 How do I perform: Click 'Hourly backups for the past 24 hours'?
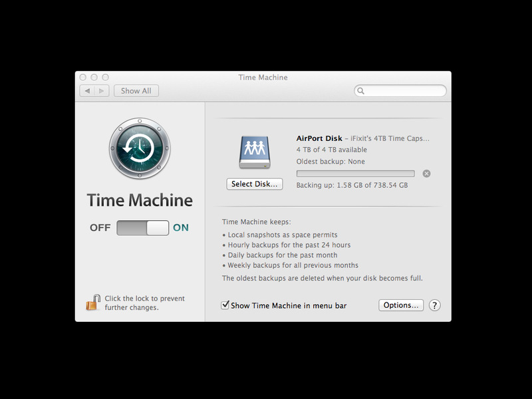coord(289,245)
